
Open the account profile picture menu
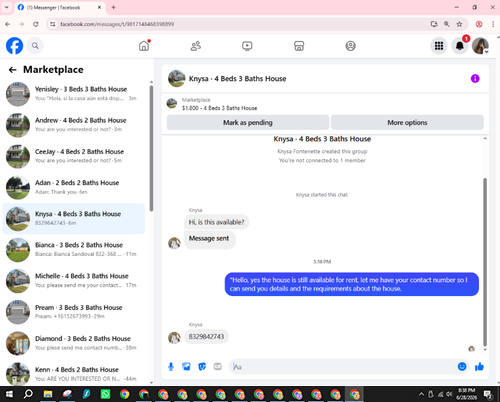pos(480,46)
